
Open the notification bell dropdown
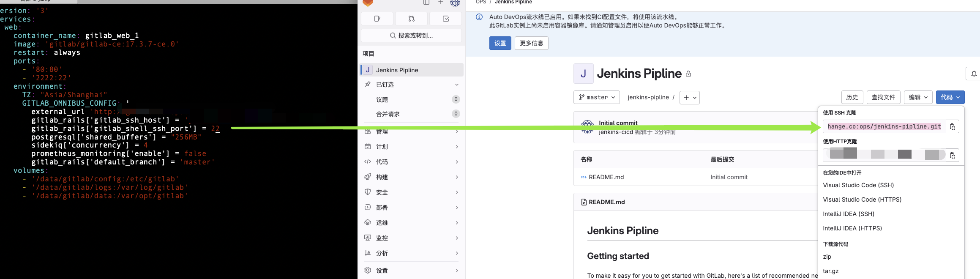pyautogui.click(x=973, y=74)
